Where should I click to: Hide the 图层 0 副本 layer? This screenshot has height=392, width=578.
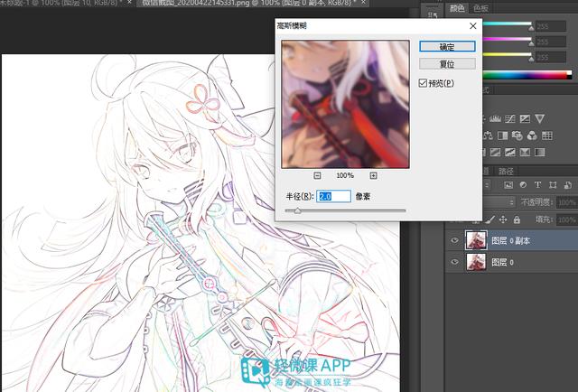click(x=454, y=240)
